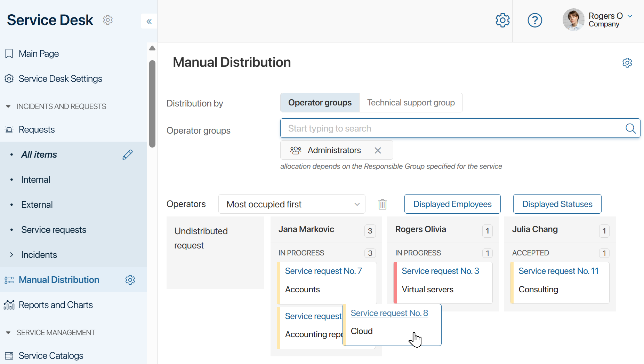644x364 pixels.
Task: Click the Rogers O profile avatar
Action: (x=573, y=20)
